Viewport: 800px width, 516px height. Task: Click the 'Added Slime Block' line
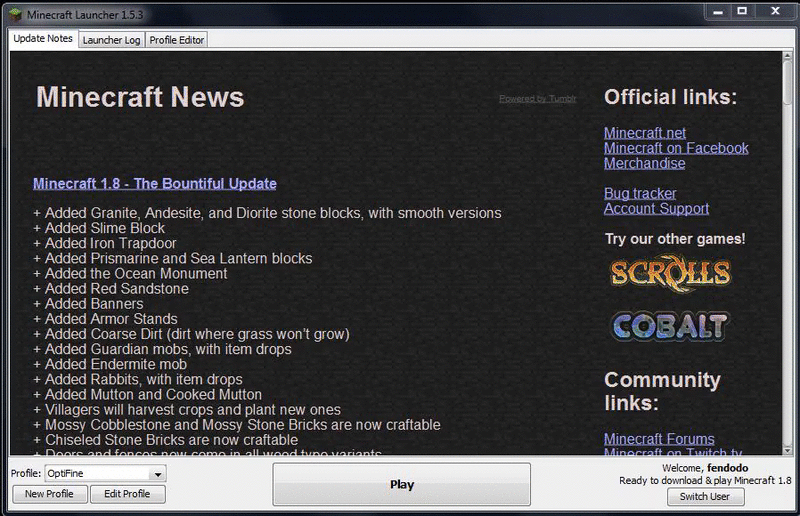tap(99, 228)
